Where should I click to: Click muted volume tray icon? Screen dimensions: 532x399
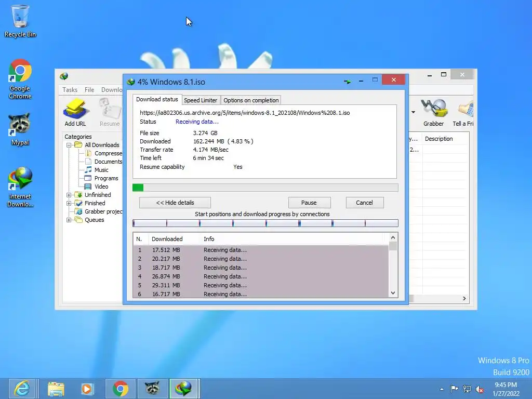(480, 389)
